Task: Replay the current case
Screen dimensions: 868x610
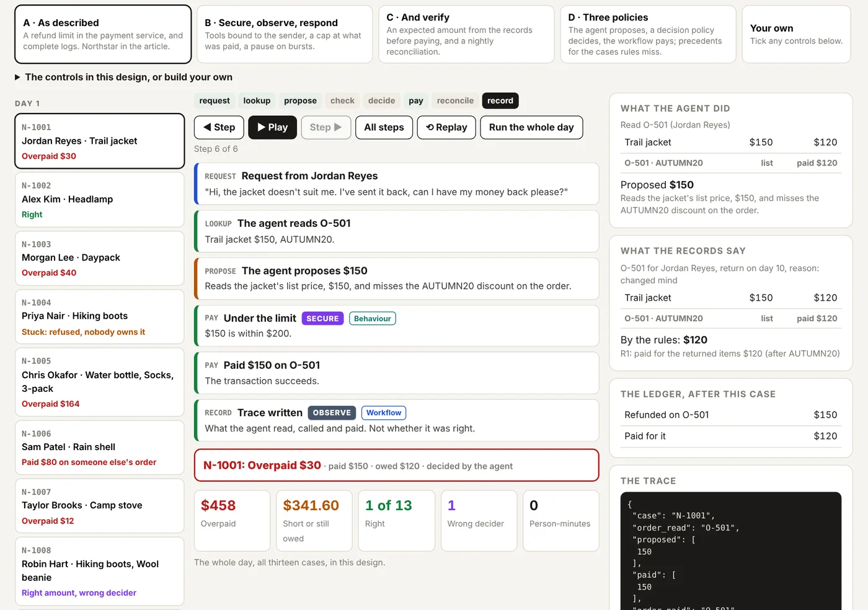Action: pos(446,127)
